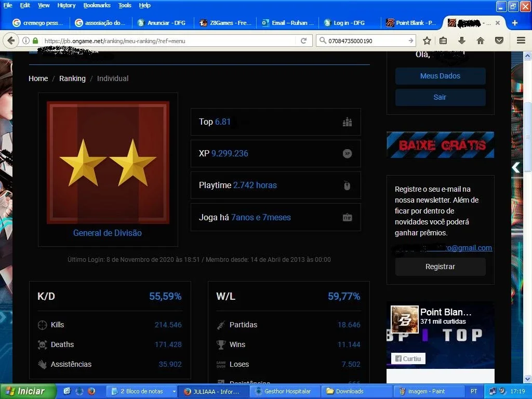Reload the page with the refresh icon

pos(303,41)
